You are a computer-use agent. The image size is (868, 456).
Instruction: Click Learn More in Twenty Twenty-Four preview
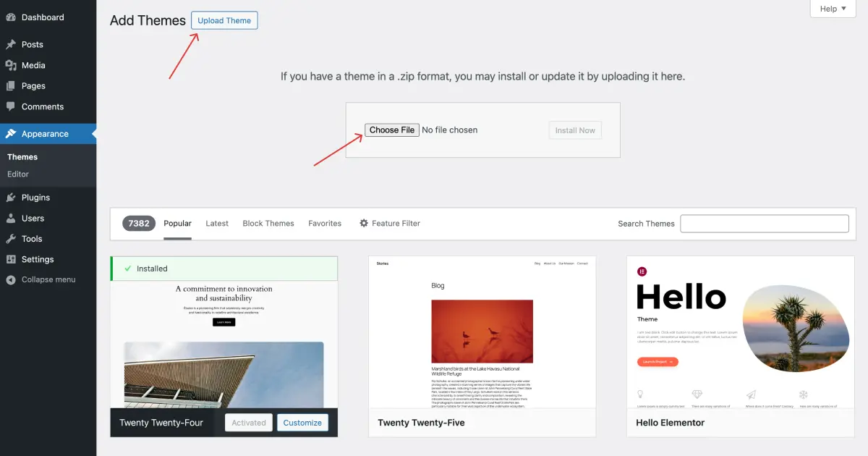tap(224, 322)
